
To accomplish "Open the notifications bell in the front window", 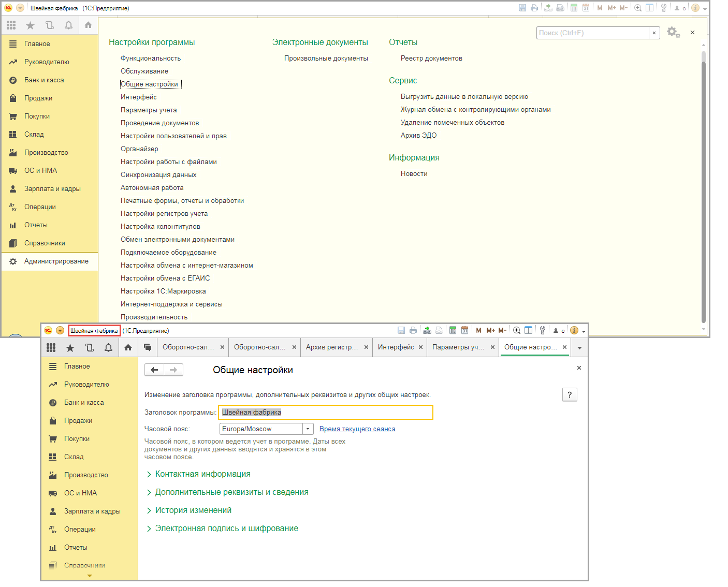I will click(x=108, y=347).
